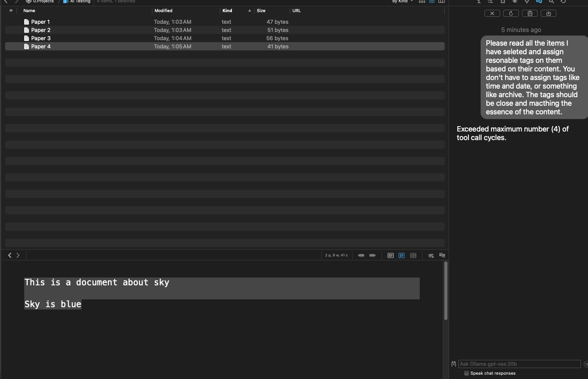Viewport: 588px width, 379px height.
Task: Enable Speak chat responses checkbox
Action: (x=466, y=373)
